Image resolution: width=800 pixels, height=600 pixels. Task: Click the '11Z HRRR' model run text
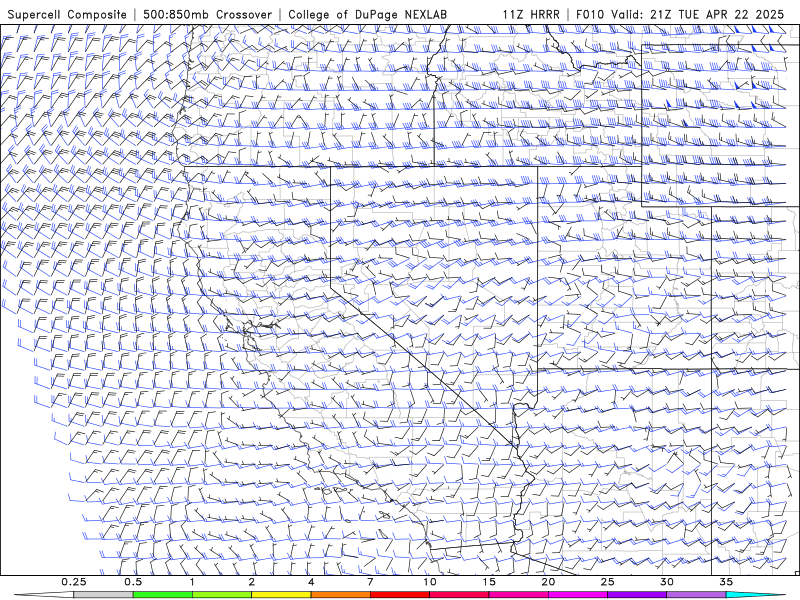pyautogui.click(x=531, y=15)
